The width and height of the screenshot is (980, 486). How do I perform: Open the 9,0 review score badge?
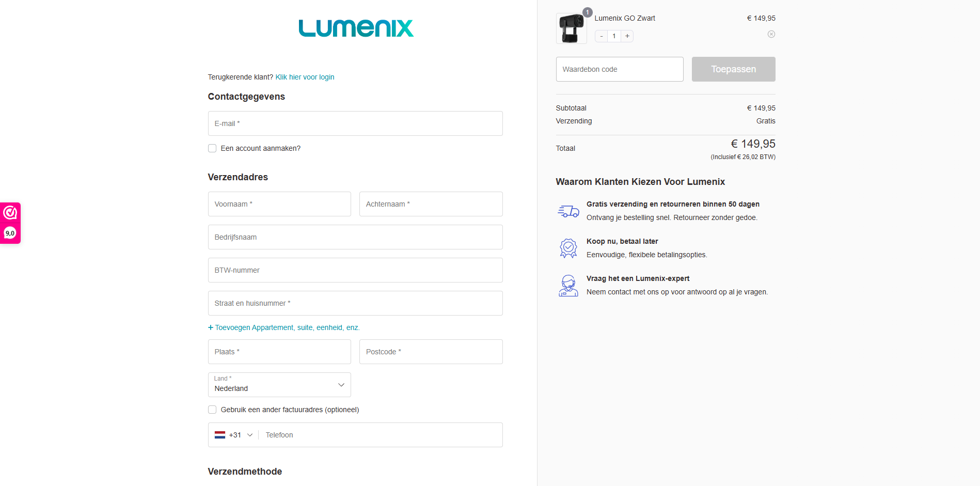(10, 233)
